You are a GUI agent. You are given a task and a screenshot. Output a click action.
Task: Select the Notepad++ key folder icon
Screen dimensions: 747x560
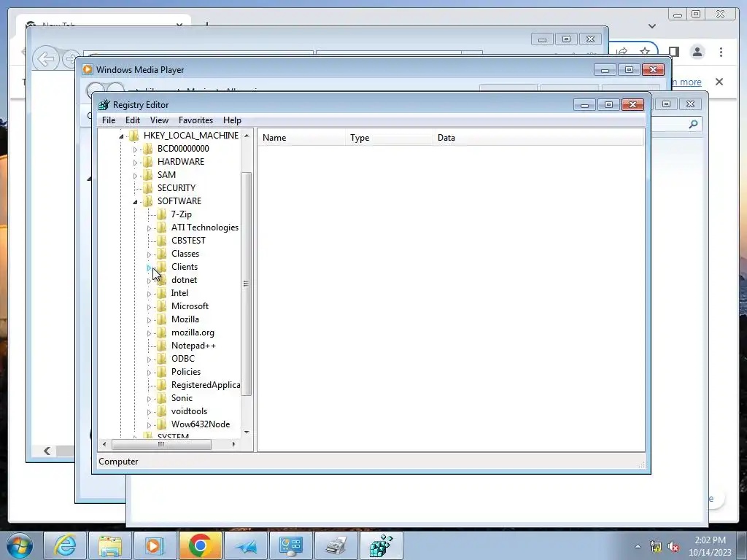pyautogui.click(x=162, y=346)
